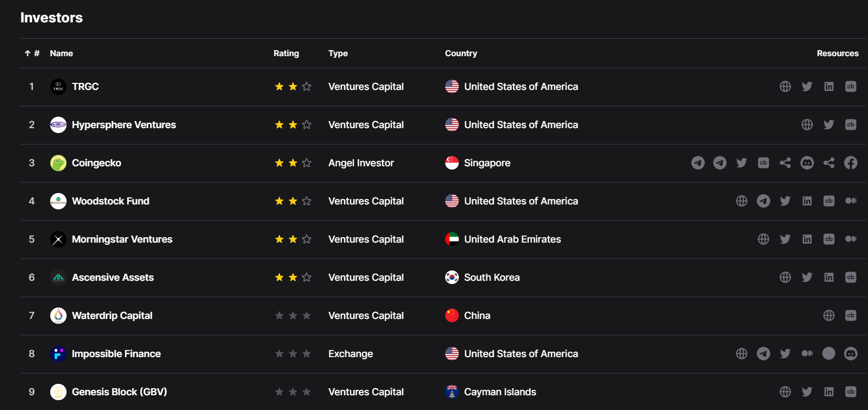Sort investors by Type column header
Image resolution: width=868 pixels, height=410 pixels.
(x=338, y=53)
